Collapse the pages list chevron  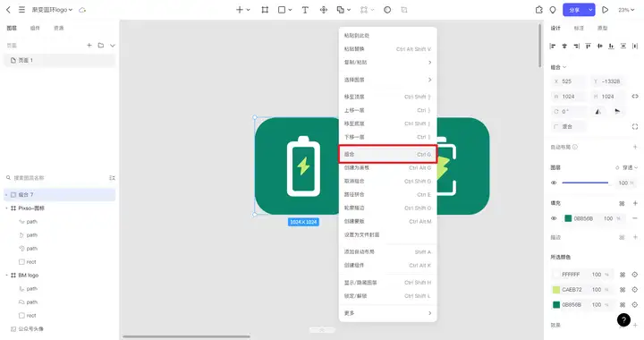[112, 45]
